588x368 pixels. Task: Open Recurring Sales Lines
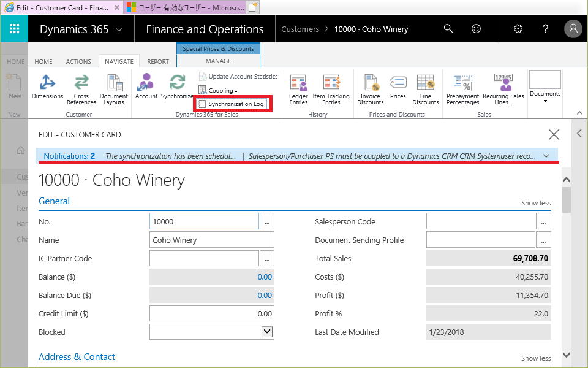tap(503, 90)
